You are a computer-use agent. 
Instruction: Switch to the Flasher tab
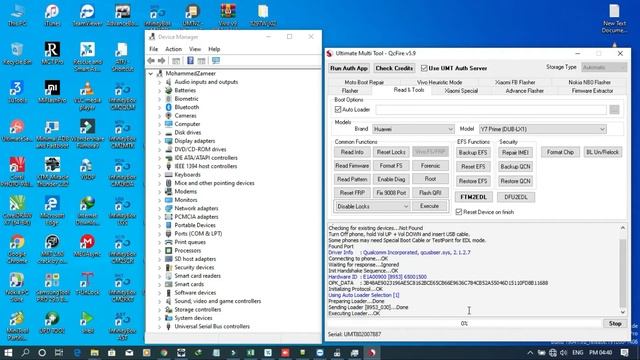point(350,91)
